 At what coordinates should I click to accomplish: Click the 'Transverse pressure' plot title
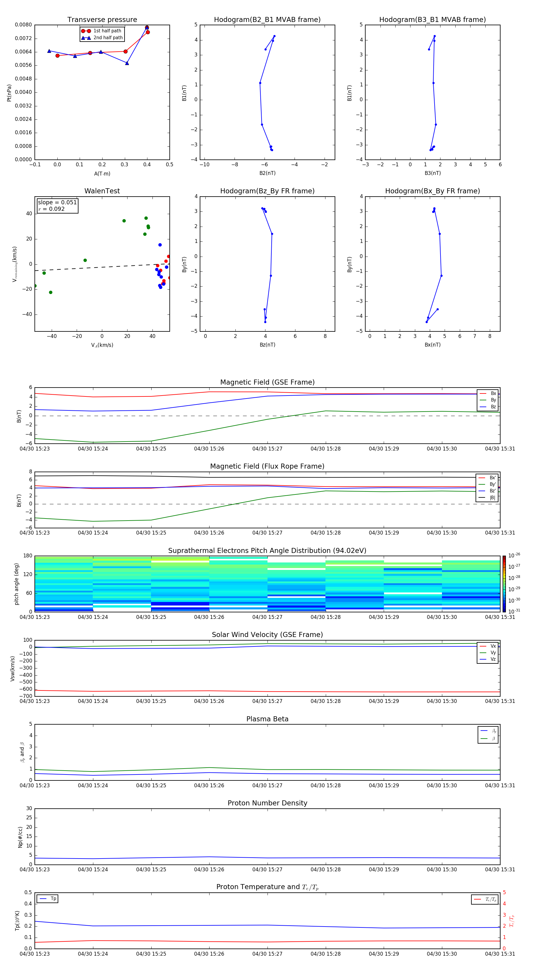(102, 19)
